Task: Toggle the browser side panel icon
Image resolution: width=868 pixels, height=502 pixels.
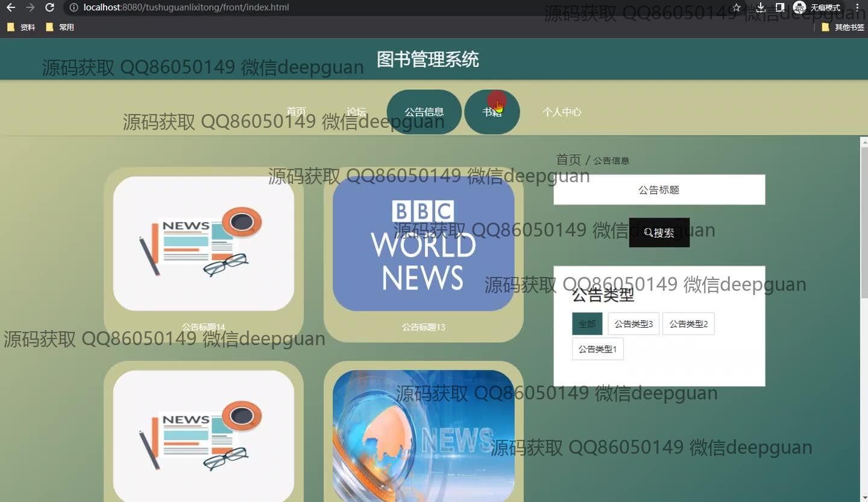Action: tap(779, 8)
